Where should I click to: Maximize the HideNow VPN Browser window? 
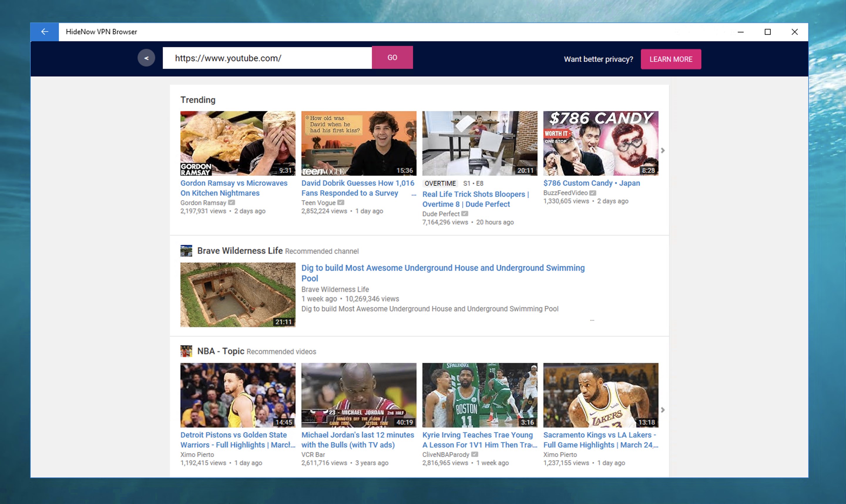tap(768, 32)
